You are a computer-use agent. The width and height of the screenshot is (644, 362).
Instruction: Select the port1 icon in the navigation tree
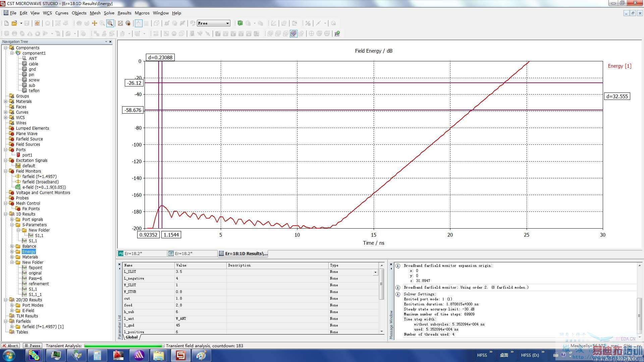point(18,155)
